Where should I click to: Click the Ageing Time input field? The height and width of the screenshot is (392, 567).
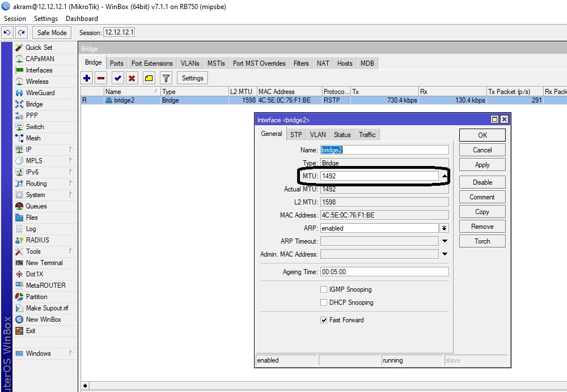click(384, 272)
